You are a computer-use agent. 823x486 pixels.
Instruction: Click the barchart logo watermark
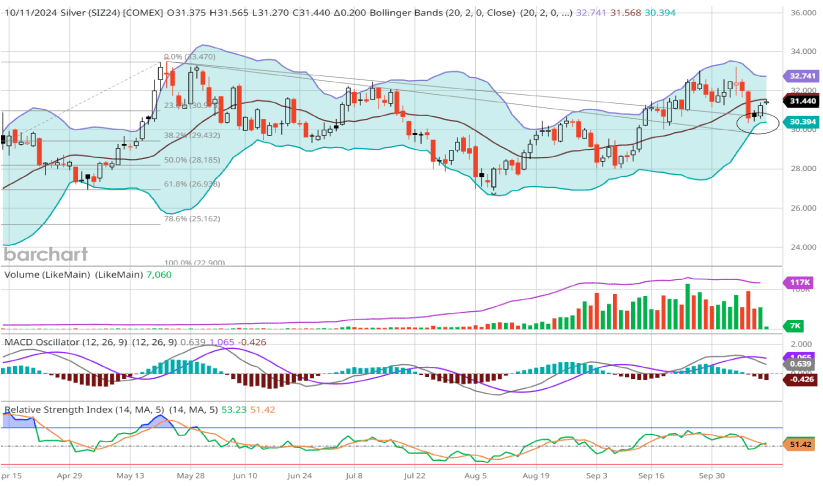pyautogui.click(x=44, y=253)
